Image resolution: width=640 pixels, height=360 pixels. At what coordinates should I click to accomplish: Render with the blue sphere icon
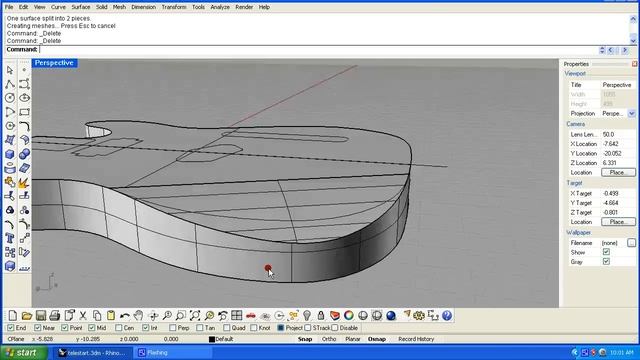[391, 316]
